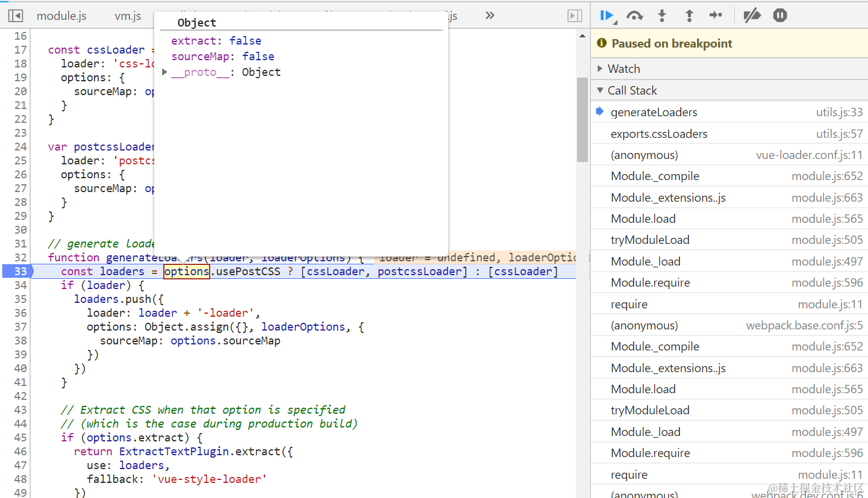The image size is (868, 498).
Task: Deactivate all breakpoints
Action: coord(752,16)
